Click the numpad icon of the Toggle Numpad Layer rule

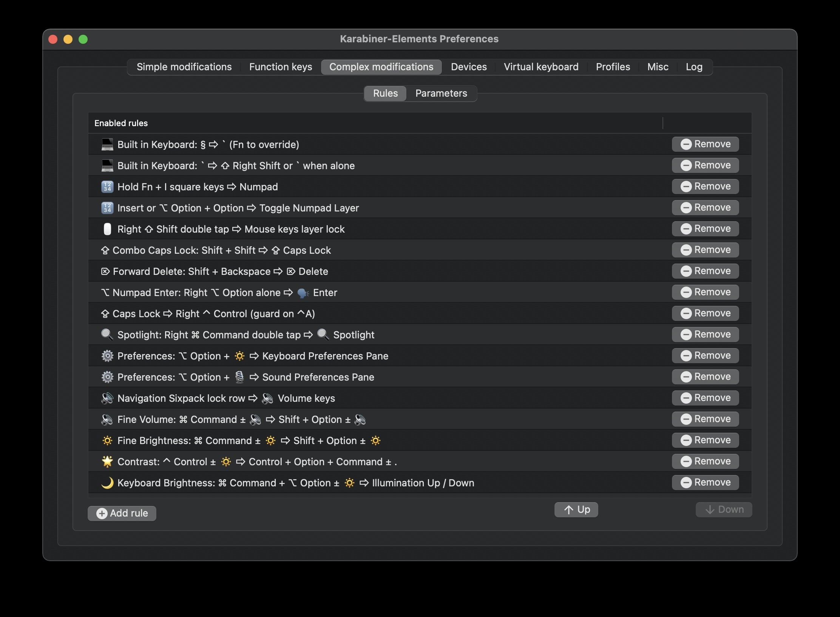tap(107, 208)
